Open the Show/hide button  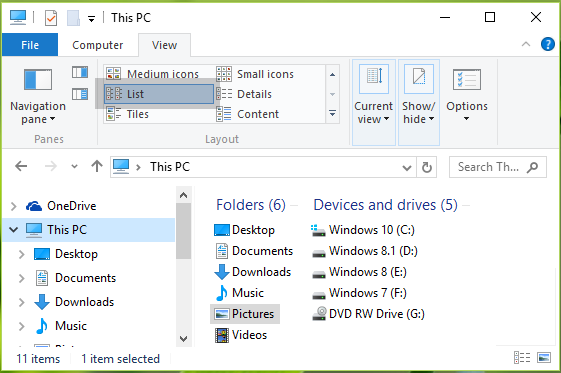[x=419, y=102]
